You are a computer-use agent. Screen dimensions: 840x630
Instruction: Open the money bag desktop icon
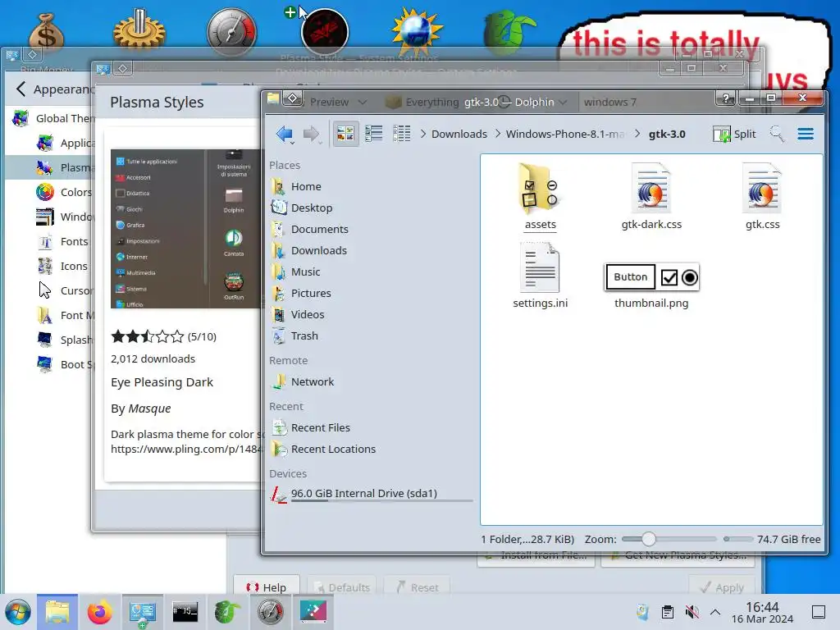point(46,33)
